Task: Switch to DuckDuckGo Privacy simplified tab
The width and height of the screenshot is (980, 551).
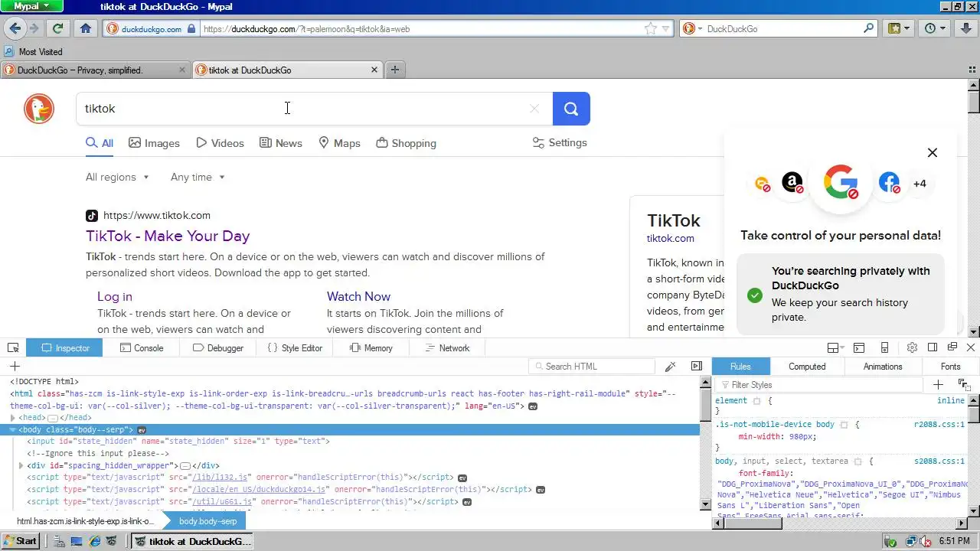Action: pos(95,70)
